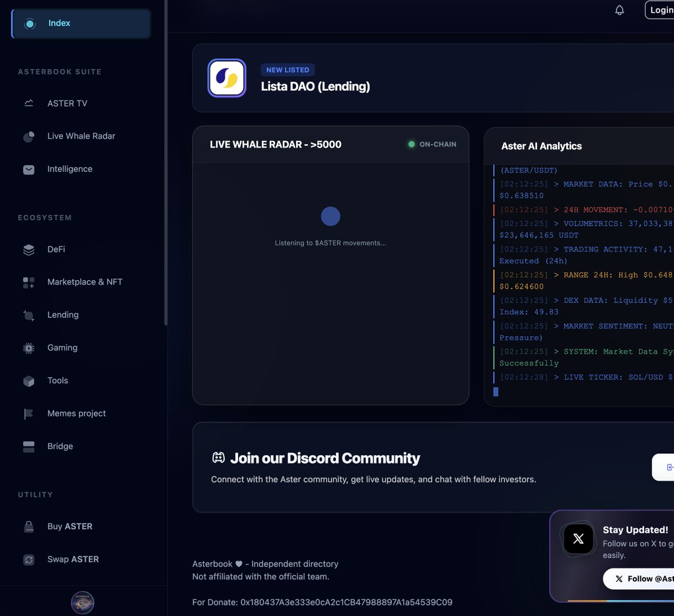
Task: Click the Asterbook avatar at sidebar bottom
Action: [x=83, y=603]
